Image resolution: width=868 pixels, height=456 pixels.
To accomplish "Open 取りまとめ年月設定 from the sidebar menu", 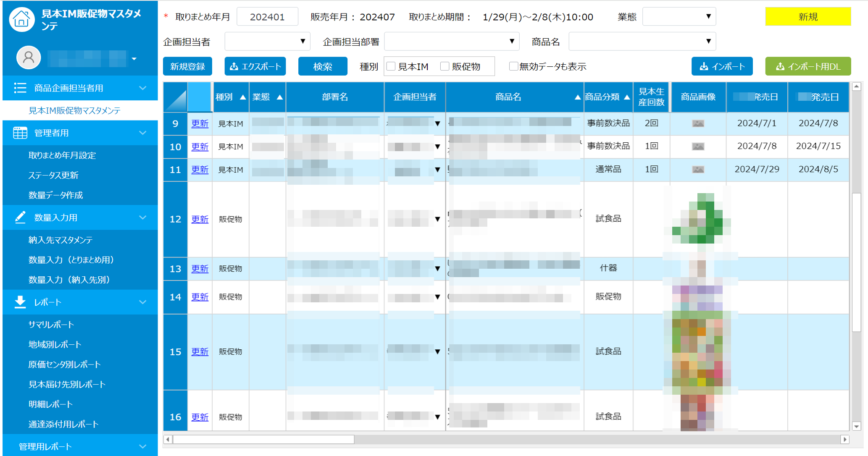I will click(x=61, y=155).
